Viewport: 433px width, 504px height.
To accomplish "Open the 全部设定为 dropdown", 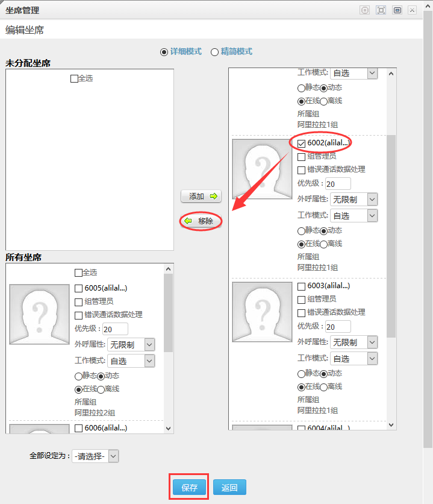I will pos(96,456).
